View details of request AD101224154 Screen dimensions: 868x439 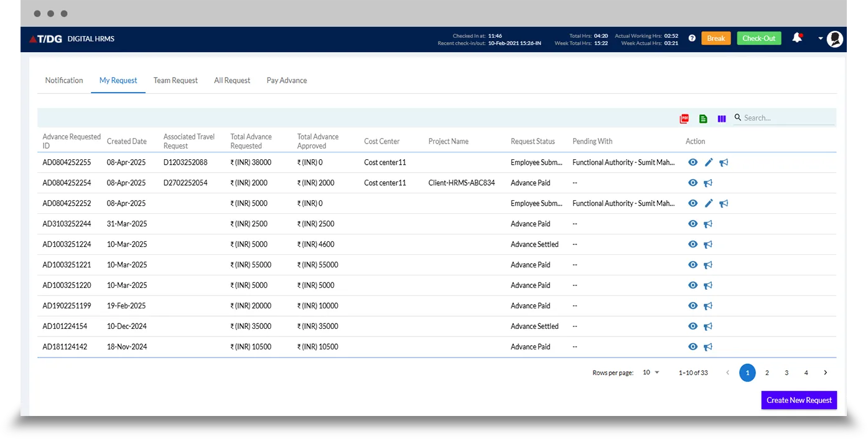[x=693, y=326]
